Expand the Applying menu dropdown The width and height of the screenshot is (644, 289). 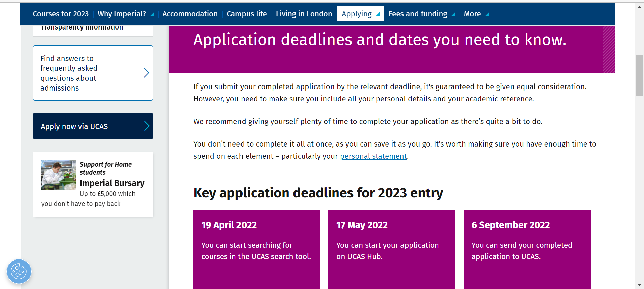click(378, 14)
